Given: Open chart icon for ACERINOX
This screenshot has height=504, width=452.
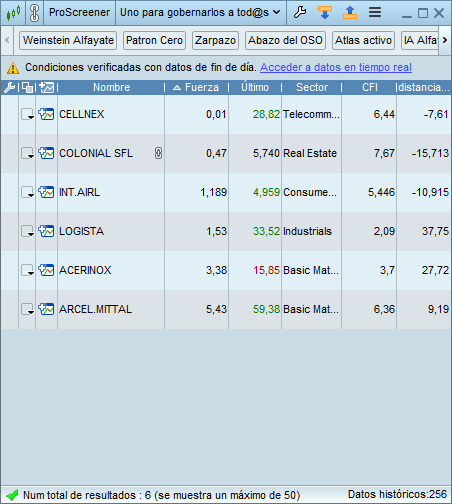Looking at the screenshot, I should [x=46, y=270].
